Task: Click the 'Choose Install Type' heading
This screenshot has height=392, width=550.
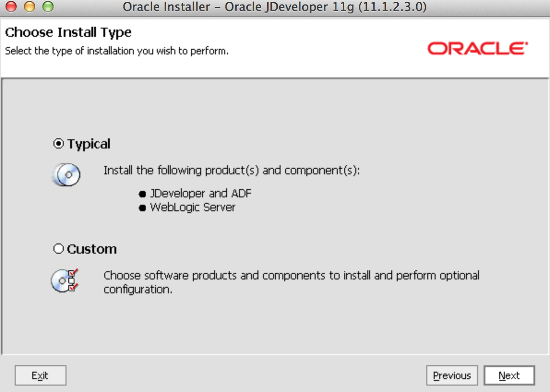Action: tap(68, 33)
